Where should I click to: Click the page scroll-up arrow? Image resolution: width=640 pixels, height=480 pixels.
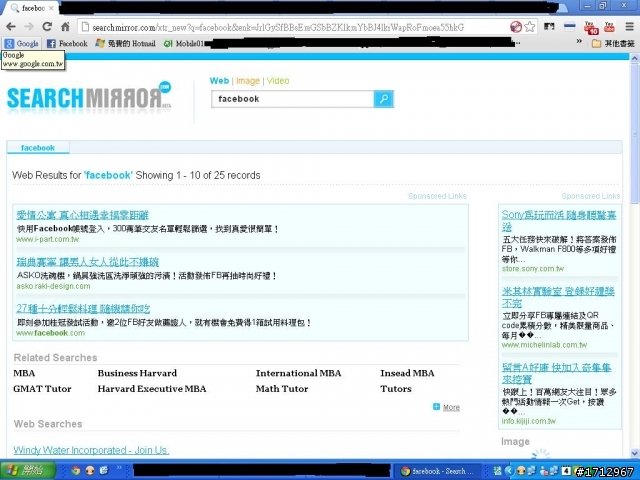(635, 58)
